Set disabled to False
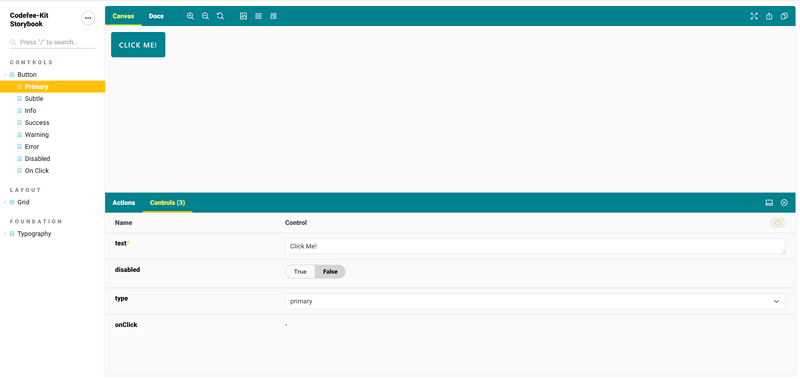 330,272
